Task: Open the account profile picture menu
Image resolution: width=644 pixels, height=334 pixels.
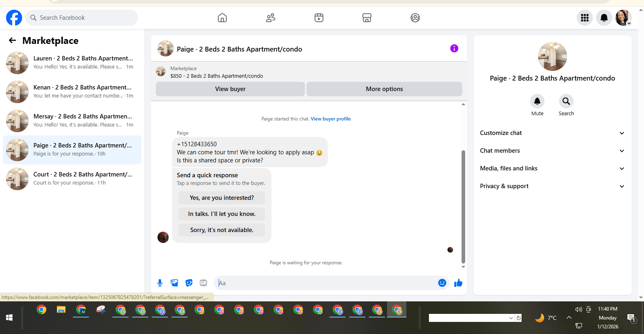Action: coord(623,18)
